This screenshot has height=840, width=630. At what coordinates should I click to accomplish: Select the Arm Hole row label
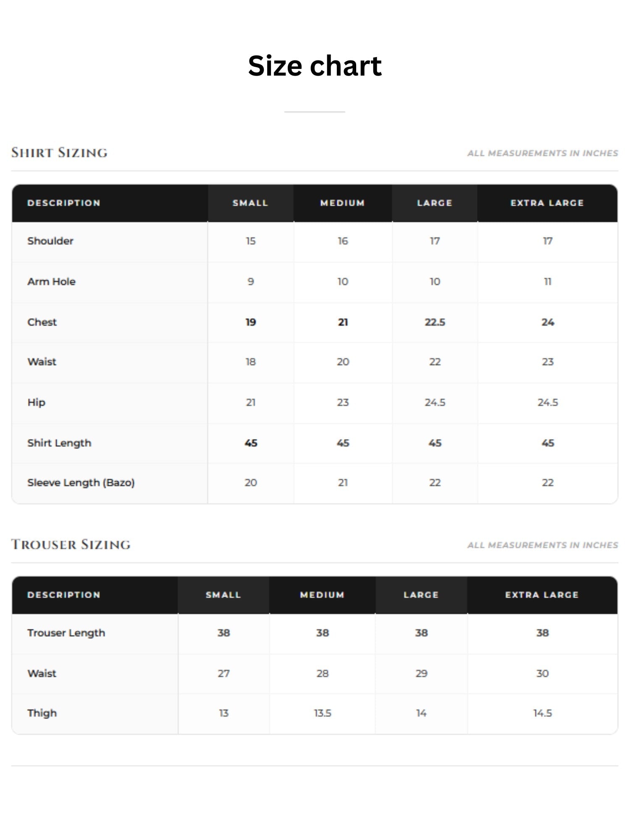point(52,281)
